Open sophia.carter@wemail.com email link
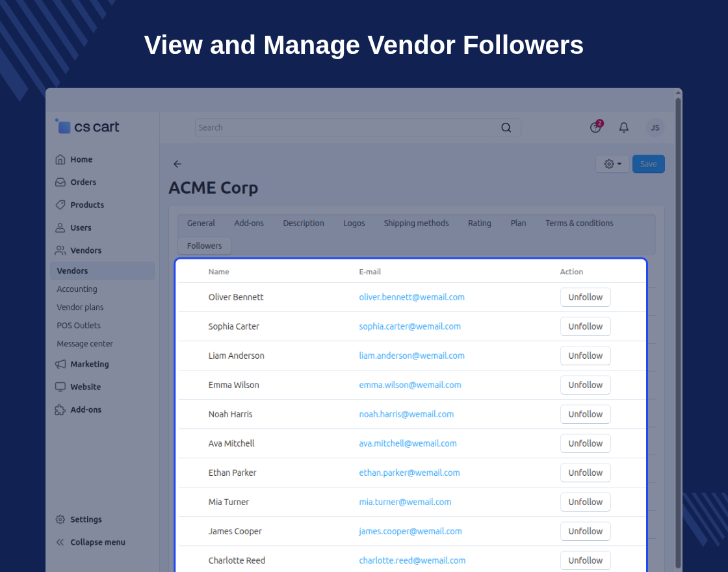This screenshot has width=728, height=572. pyautogui.click(x=410, y=326)
